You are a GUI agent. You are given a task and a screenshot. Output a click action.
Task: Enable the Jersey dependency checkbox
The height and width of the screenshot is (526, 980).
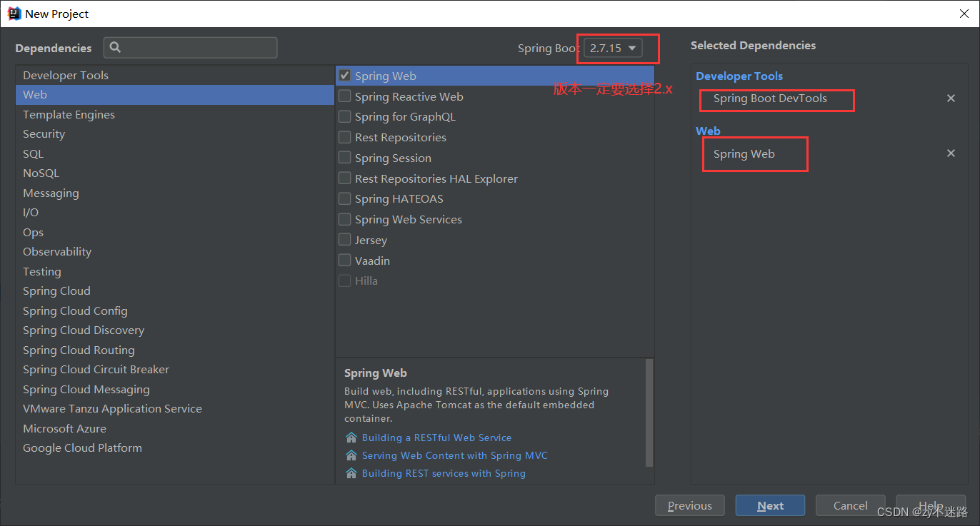pos(345,240)
